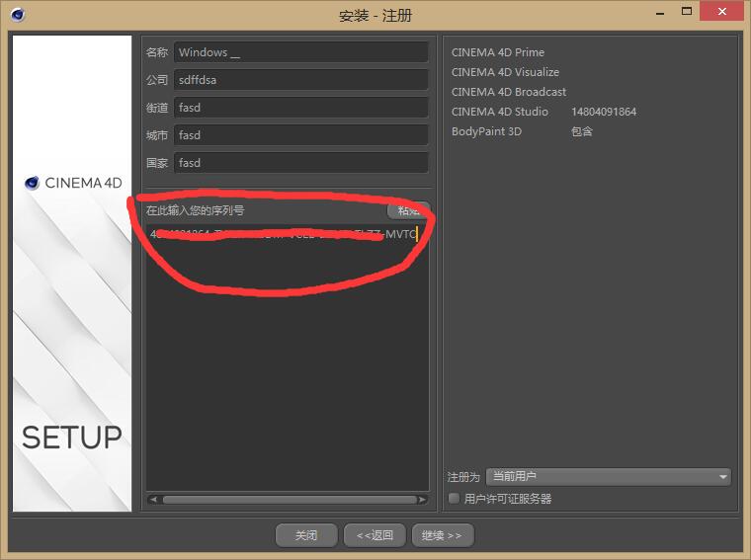
Task: Select CINEMA 4D Prime entry
Action: 498,52
